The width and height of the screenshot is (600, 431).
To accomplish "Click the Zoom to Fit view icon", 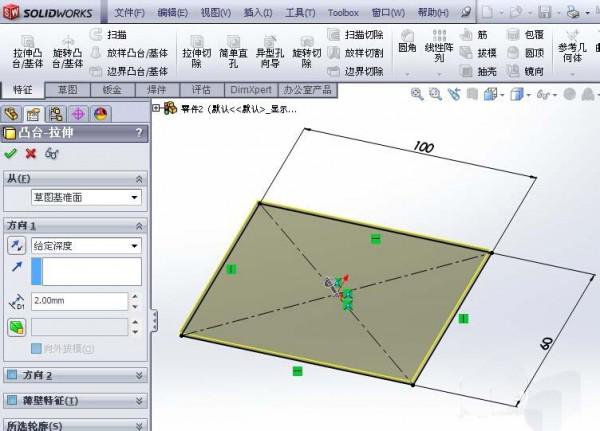I will (x=417, y=94).
